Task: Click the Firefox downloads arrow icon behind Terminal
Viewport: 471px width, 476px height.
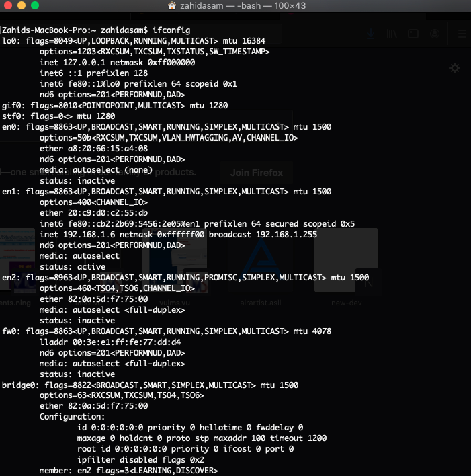Action: pyautogui.click(x=370, y=34)
